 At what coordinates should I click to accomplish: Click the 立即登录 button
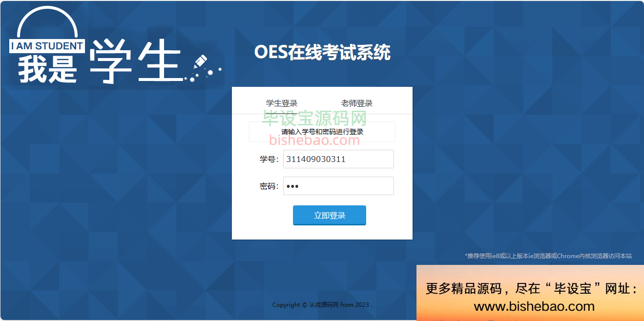point(330,216)
